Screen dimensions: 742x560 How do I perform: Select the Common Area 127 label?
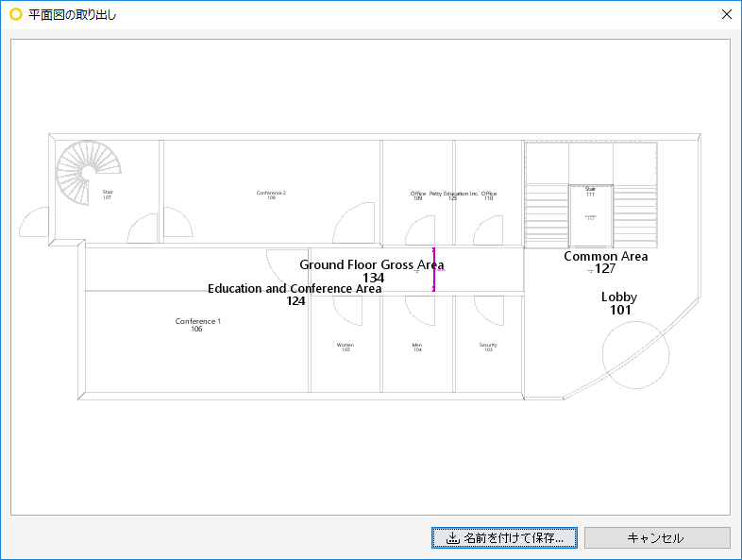click(x=606, y=263)
